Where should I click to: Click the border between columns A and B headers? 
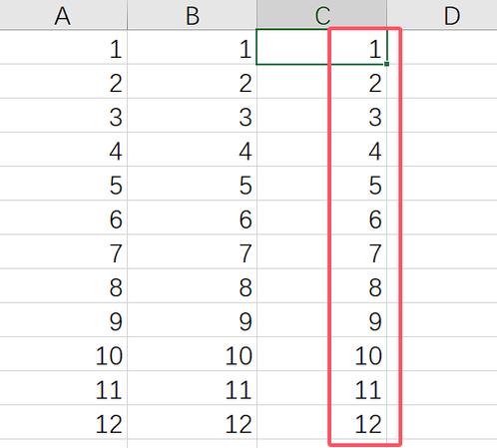point(127,15)
